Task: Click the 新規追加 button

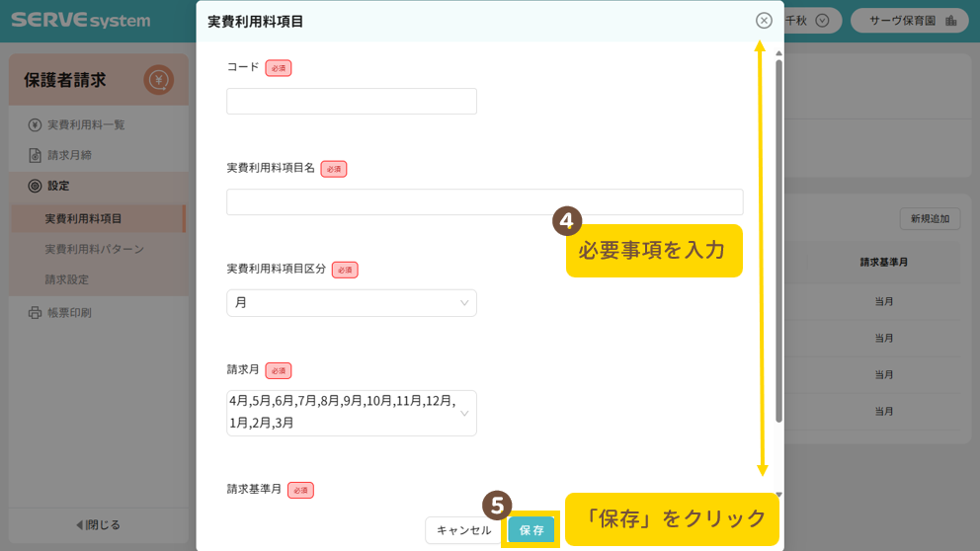Action: click(930, 219)
